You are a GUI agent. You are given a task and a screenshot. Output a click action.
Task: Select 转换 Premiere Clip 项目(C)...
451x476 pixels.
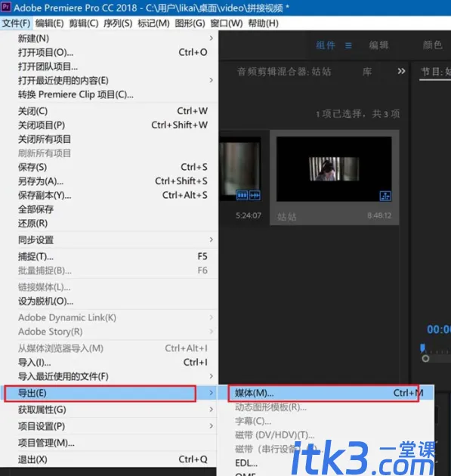tap(110, 94)
